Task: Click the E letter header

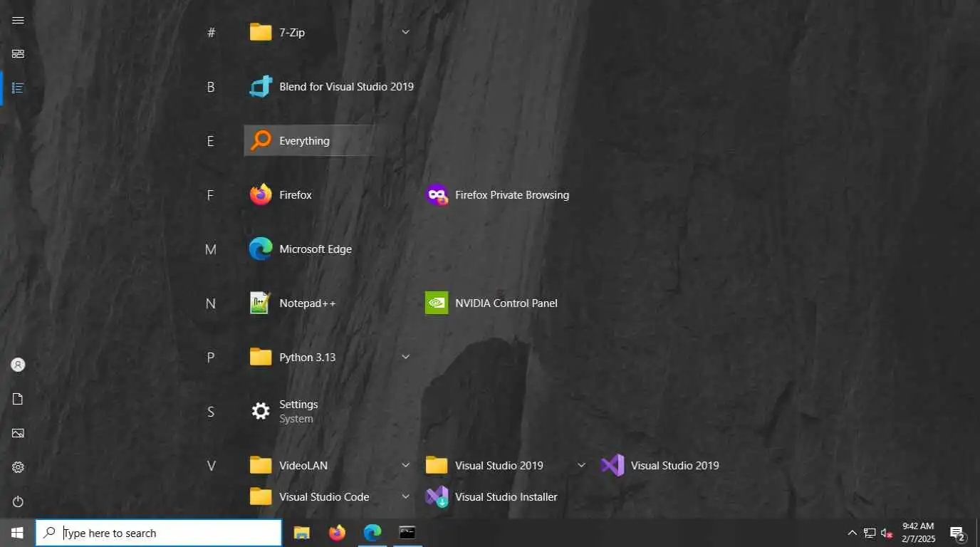Action: click(x=211, y=141)
